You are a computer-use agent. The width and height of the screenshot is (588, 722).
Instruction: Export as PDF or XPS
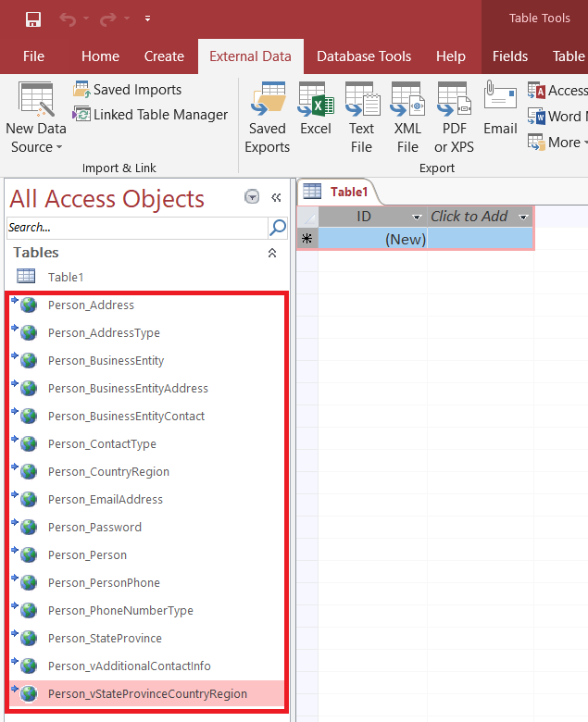tap(454, 117)
